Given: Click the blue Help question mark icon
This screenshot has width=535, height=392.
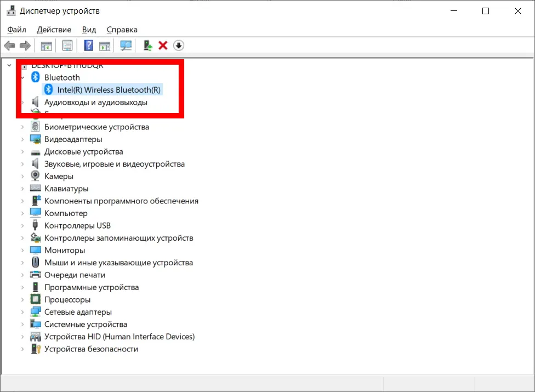Looking at the screenshot, I should coord(88,46).
